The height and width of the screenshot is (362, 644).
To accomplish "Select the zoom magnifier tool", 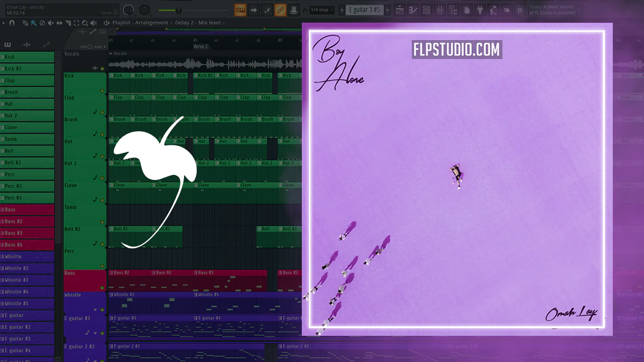I will [x=85, y=23].
